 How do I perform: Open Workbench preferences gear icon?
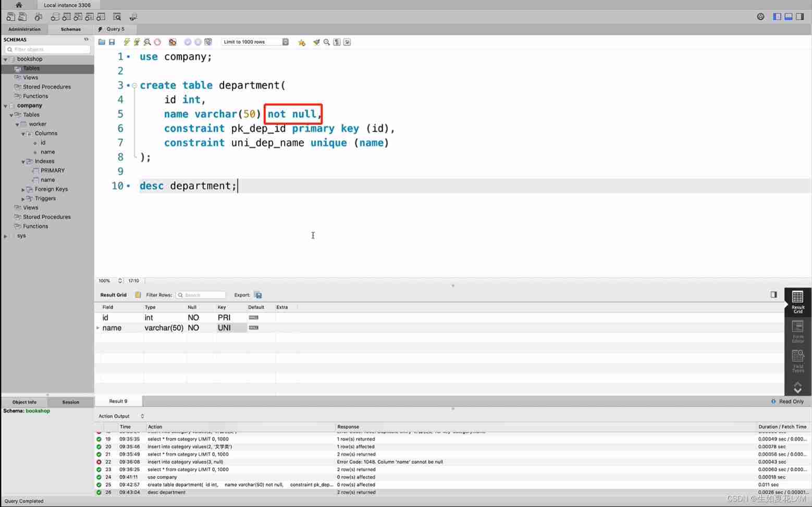(x=760, y=17)
